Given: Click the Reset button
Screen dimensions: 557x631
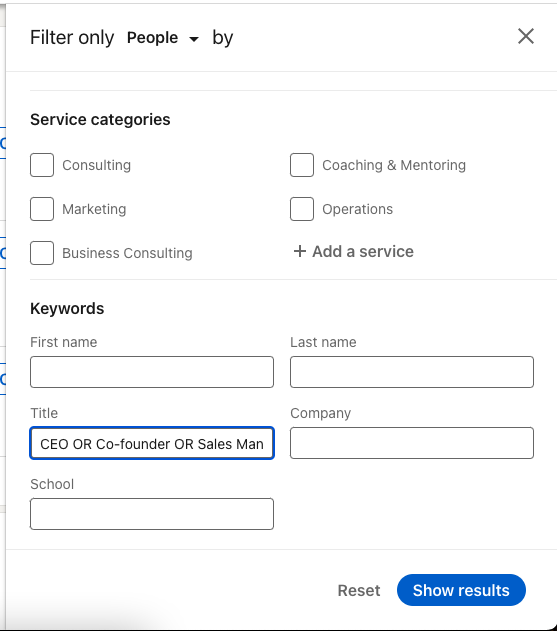Looking at the screenshot, I should tap(359, 590).
